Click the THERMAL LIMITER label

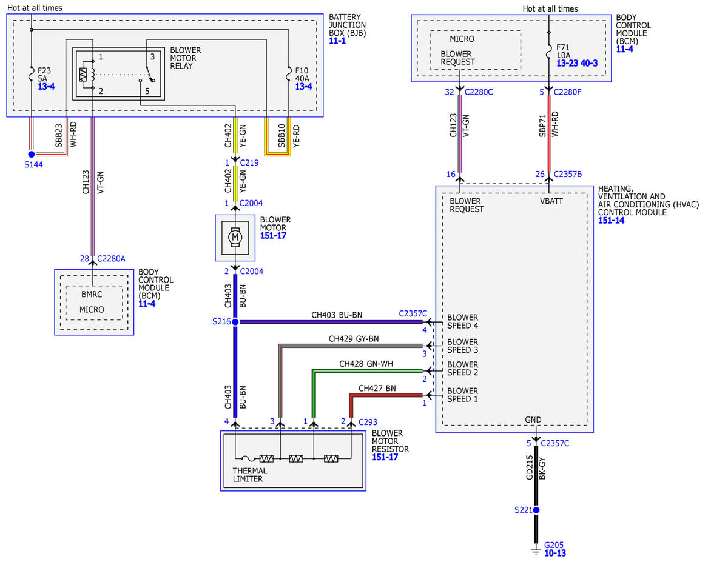[x=250, y=475]
